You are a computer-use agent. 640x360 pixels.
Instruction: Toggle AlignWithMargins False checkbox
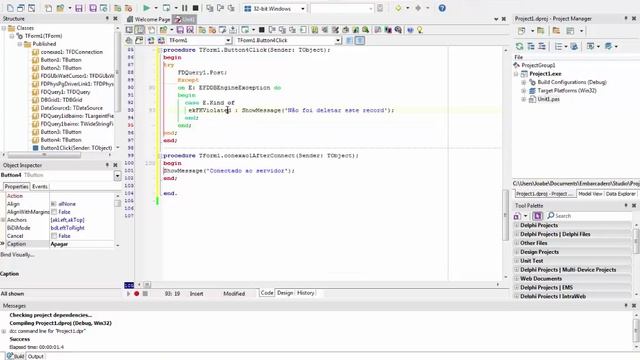54,212
